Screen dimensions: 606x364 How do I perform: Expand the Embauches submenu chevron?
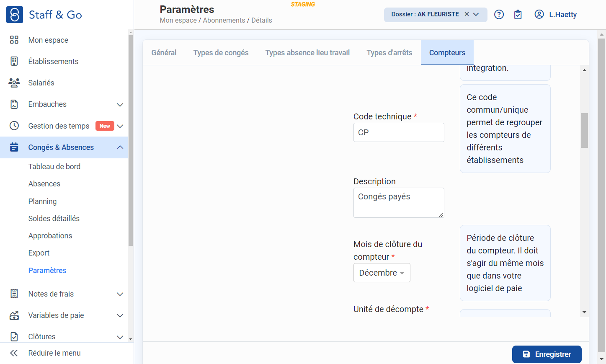tap(120, 105)
